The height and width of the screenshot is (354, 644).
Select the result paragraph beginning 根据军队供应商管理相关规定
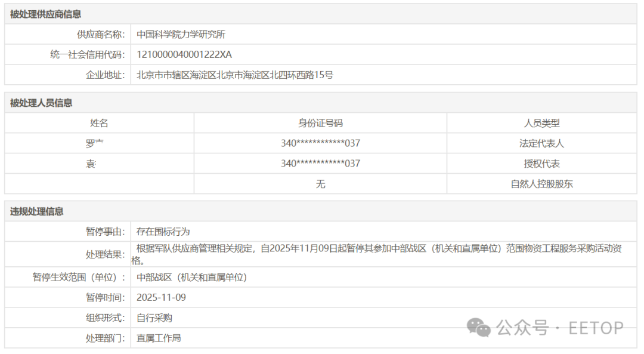tap(377, 254)
